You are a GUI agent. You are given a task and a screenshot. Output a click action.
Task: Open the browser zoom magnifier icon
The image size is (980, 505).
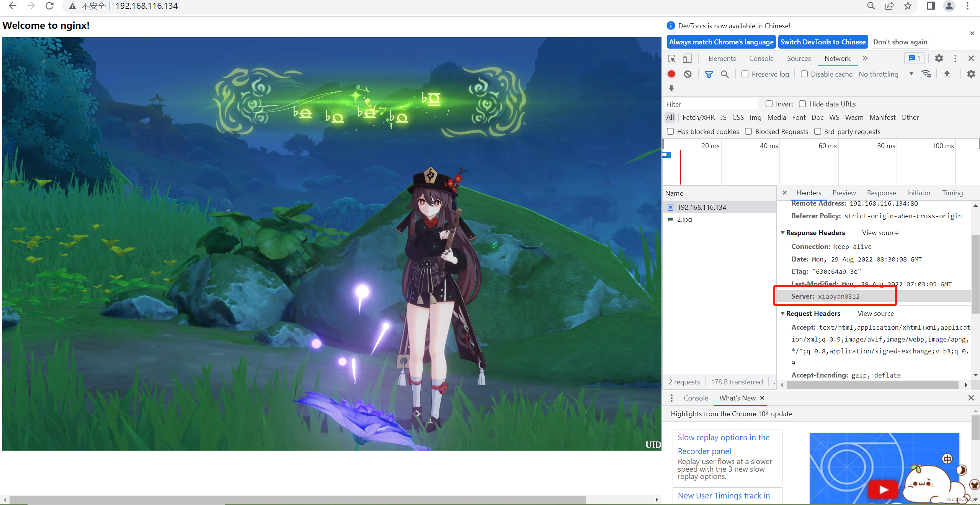pyautogui.click(x=871, y=6)
